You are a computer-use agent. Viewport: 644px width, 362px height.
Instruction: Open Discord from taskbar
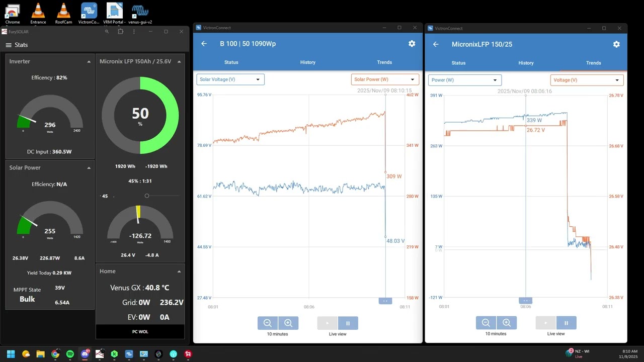[85, 354]
